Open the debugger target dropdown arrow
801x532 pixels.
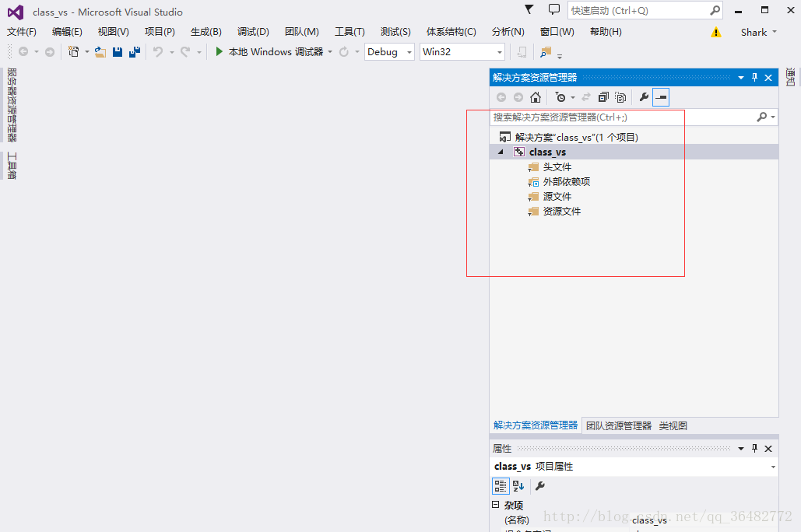pyautogui.click(x=330, y=52)
